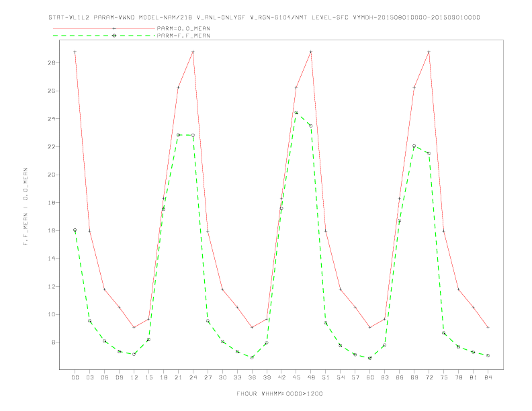Click x-axis tick label 84
This screenshot has height=411, width=532.
pyautogui.click(x=488, y=377)
